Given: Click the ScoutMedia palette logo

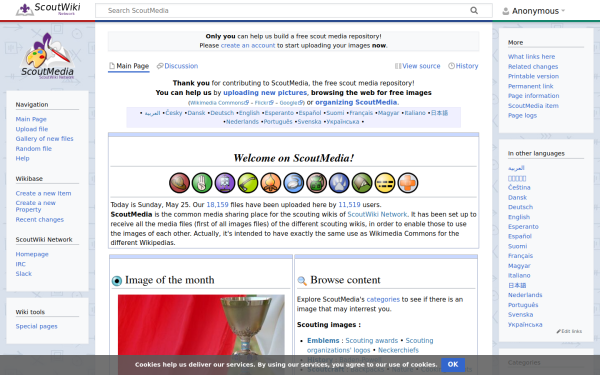Looking at the screenshot, I should click(47, 56).
